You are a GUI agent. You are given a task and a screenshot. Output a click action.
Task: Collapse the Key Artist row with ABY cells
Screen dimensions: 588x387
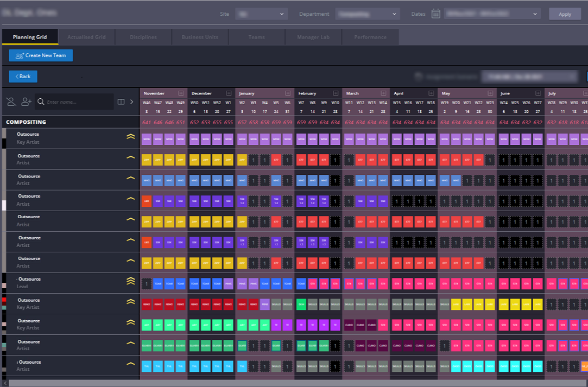point(130,322)
